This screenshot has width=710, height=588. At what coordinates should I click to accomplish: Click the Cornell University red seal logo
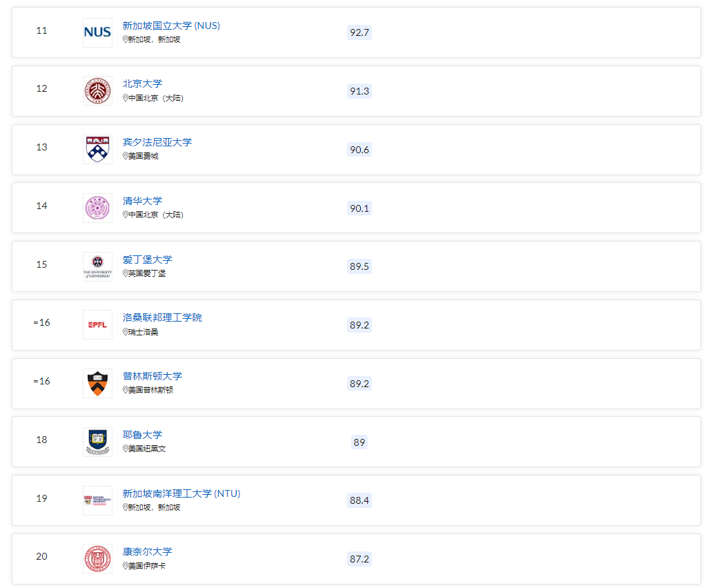[97, 559]
